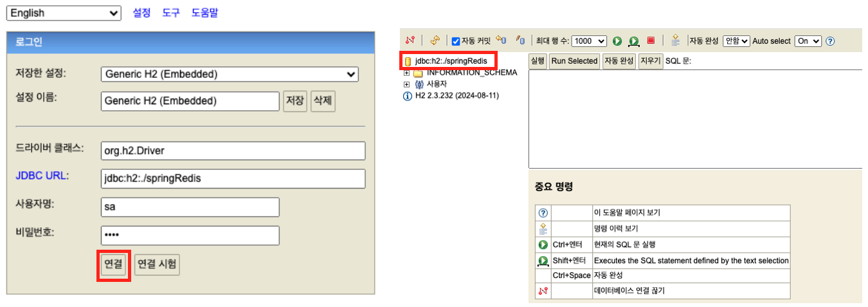Click the JDBC URL blue link label
The width and height of the screenshot is (868, 307).
(42, 176)
